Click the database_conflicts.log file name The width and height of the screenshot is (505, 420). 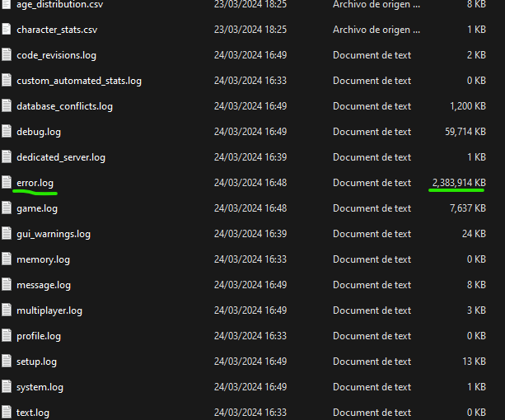(65, 106)
